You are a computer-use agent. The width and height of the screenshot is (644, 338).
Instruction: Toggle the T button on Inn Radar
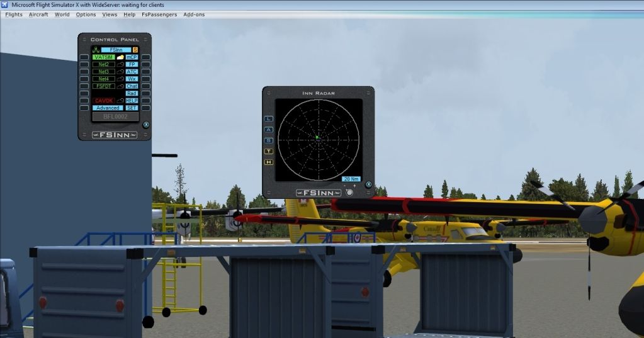click(x=269, y=152)
